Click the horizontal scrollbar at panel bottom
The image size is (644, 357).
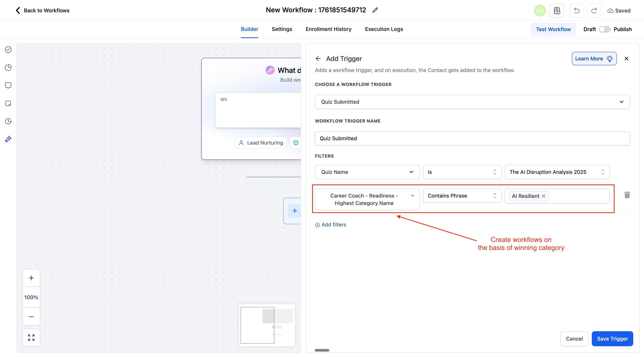coord(322,350)
